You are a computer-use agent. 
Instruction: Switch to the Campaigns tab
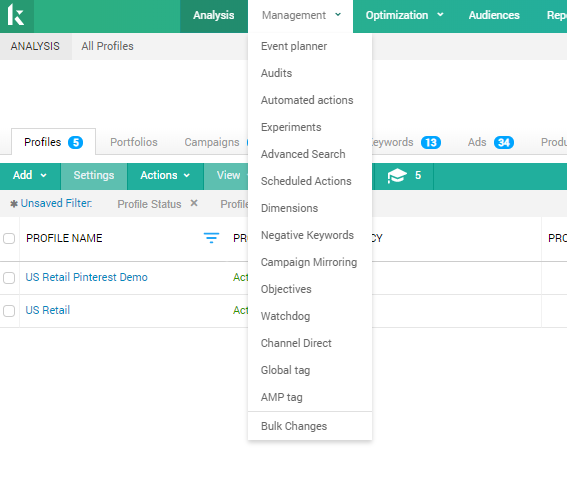tap(212, 142)
